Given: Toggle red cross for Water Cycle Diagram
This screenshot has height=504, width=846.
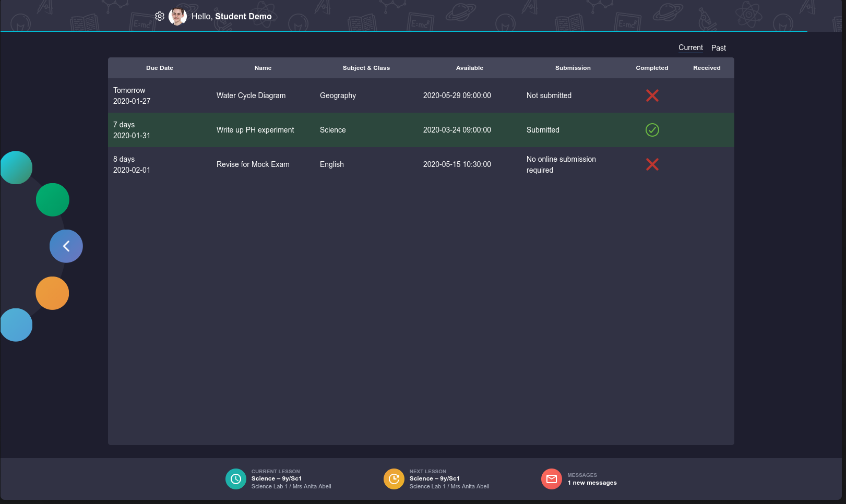Looking at the screenshot, I should pyautogui.click(x=652, y=95).
